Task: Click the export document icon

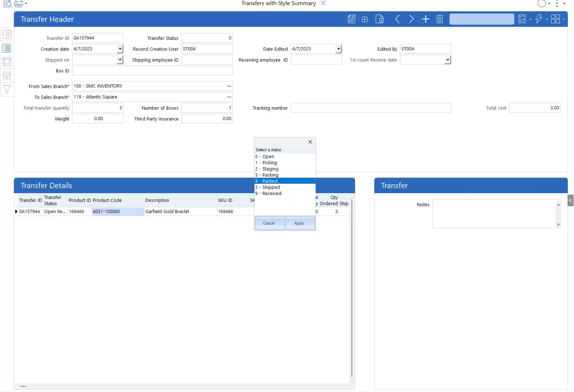Action: (380, 19)
